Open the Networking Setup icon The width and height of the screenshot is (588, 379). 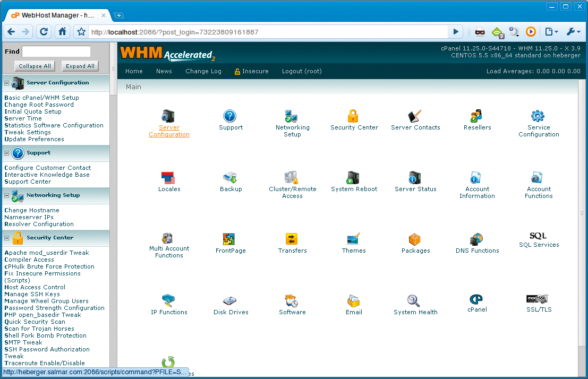coord(292,117)
